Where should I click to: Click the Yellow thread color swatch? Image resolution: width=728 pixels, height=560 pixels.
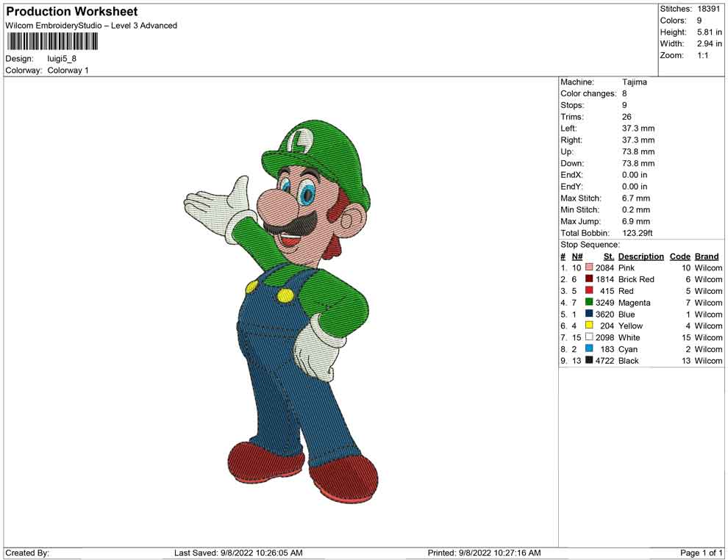pos(589,326)
